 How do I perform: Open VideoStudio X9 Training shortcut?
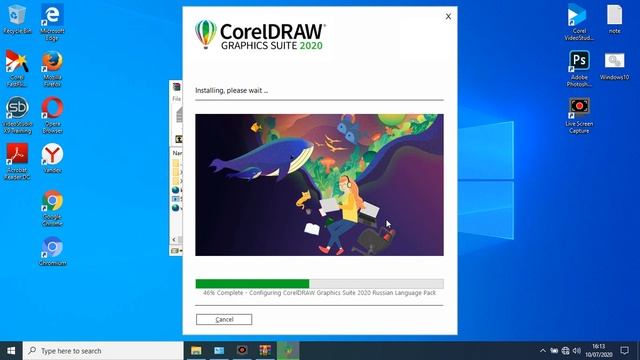(17, 115)
